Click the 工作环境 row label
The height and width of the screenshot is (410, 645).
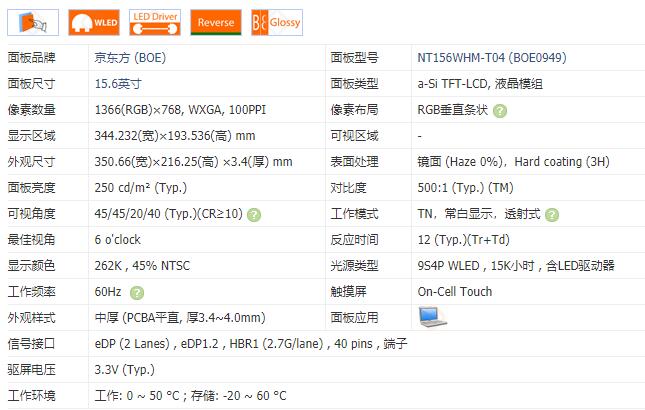[x=32, y=396]
